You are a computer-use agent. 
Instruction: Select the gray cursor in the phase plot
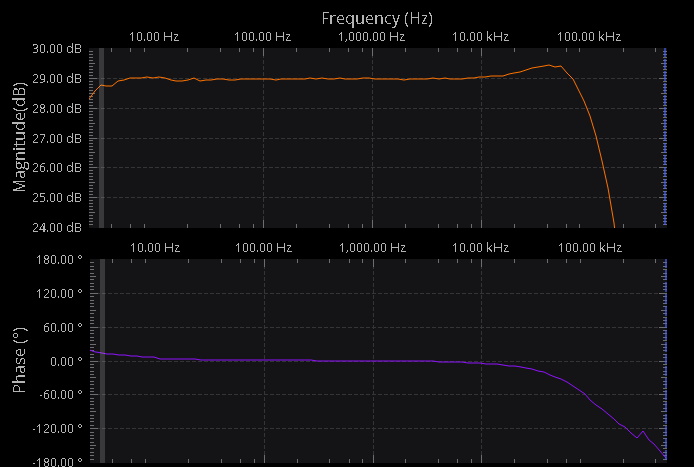pos(101,359)
